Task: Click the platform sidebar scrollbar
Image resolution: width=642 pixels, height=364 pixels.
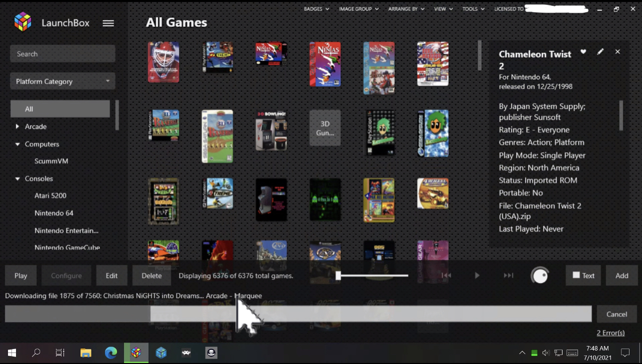Action: tap(117, 115)
